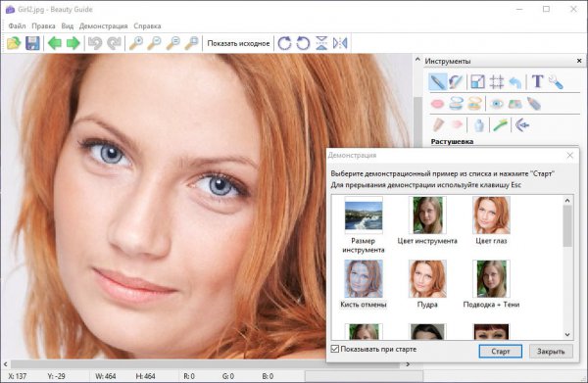Select the green toothbrush whitening tool

pos(500,124)
